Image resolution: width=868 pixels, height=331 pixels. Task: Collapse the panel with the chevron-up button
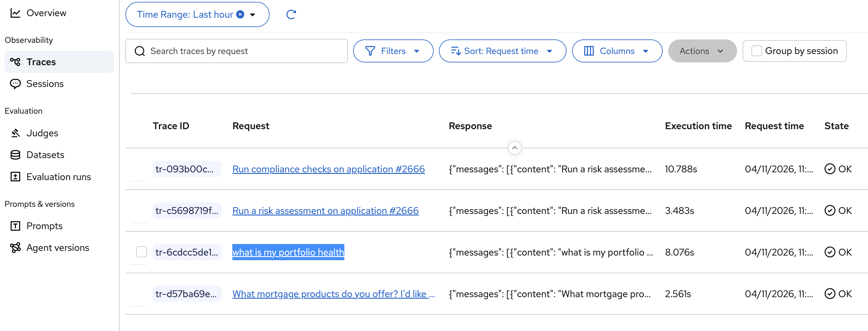tap(515, 148)
